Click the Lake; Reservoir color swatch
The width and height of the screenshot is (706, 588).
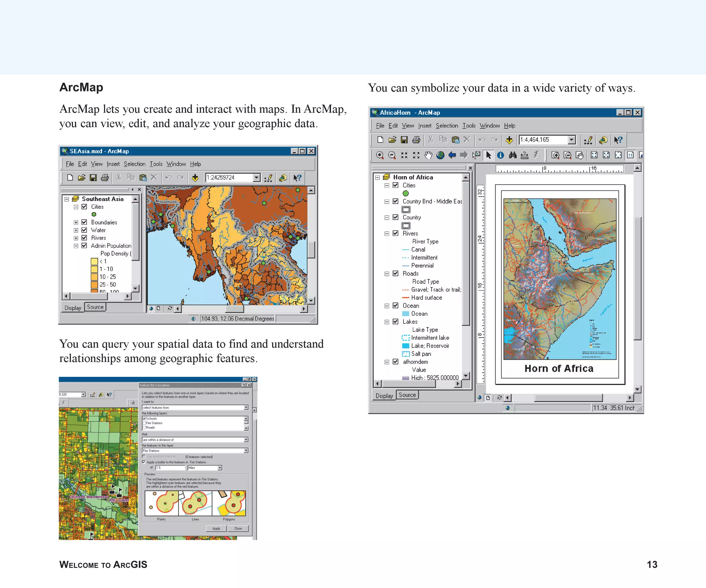(406, 346)
